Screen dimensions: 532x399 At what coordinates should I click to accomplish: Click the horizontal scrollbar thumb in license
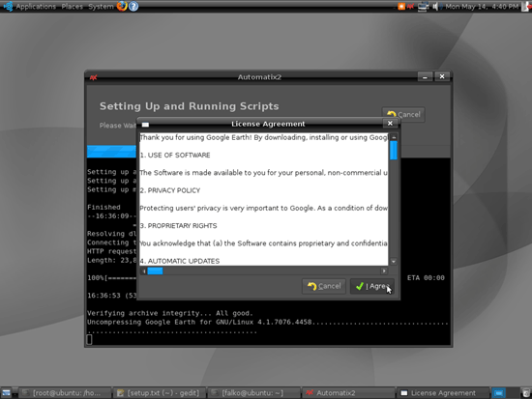[155, 271]
